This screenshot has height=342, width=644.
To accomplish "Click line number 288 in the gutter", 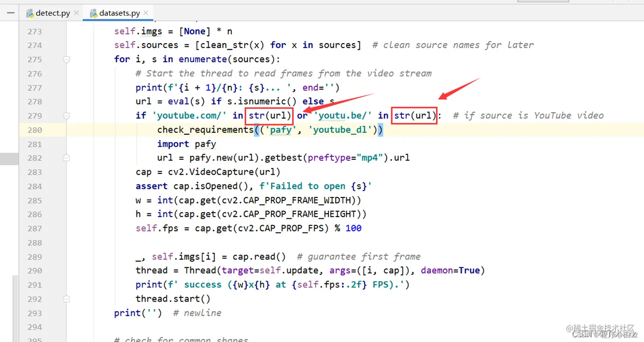I will [34, 243].
